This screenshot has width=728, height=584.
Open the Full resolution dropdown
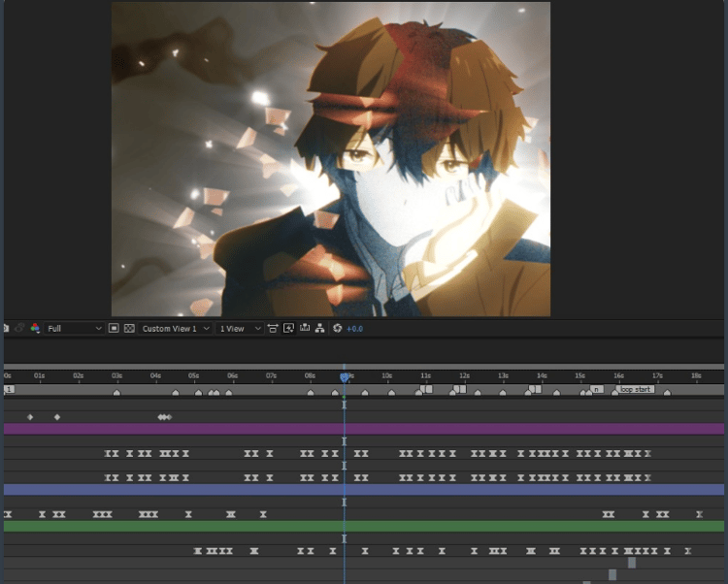pyautogui.click(x=74, y=329)
